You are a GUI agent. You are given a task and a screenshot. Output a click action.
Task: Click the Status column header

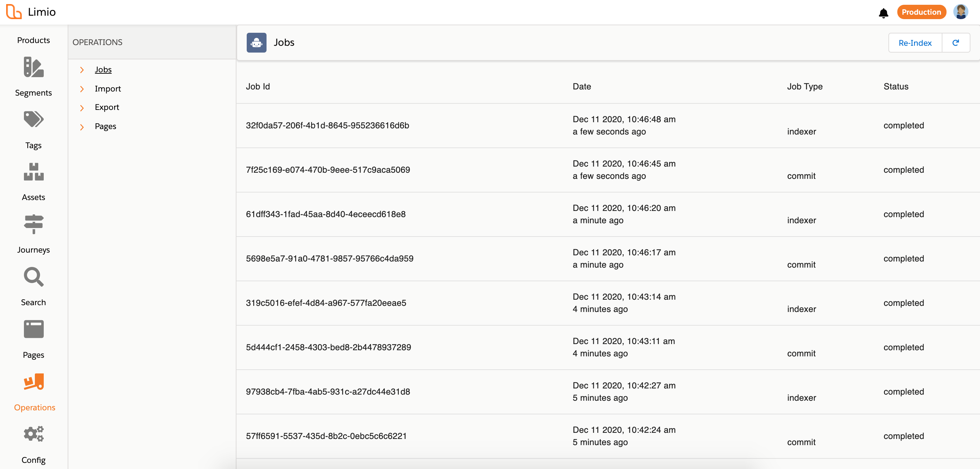click(x=896, y=86)
